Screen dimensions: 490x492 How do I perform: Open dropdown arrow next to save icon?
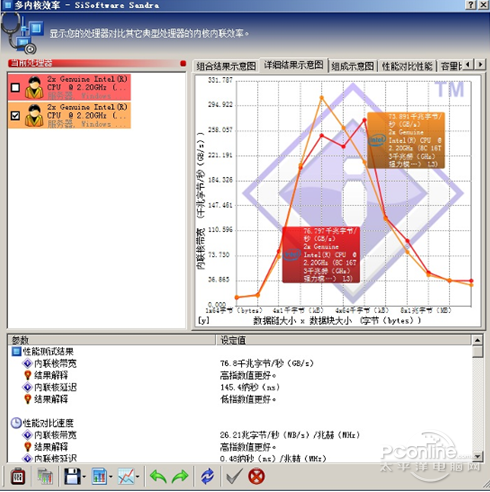click(x=84, y=477)
